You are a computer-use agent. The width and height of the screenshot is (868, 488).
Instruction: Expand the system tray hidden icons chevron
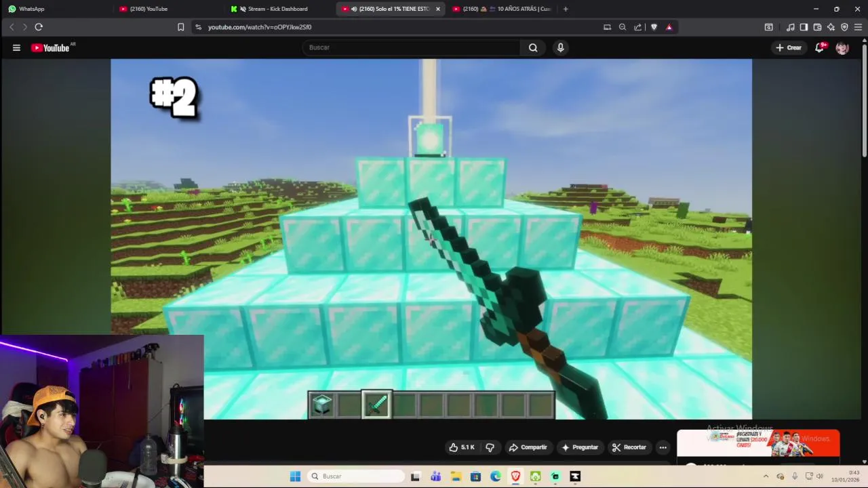pyautogui.click(x=766, y=476)
